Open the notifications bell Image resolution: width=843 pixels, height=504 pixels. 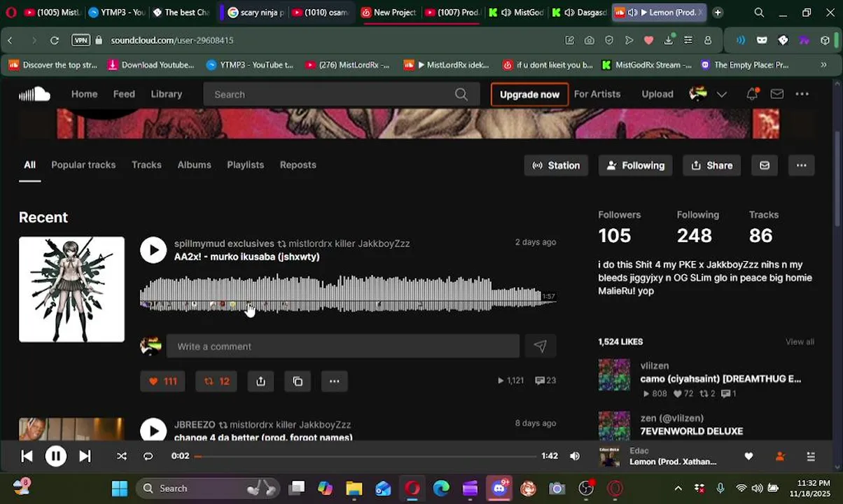(752, 94)
